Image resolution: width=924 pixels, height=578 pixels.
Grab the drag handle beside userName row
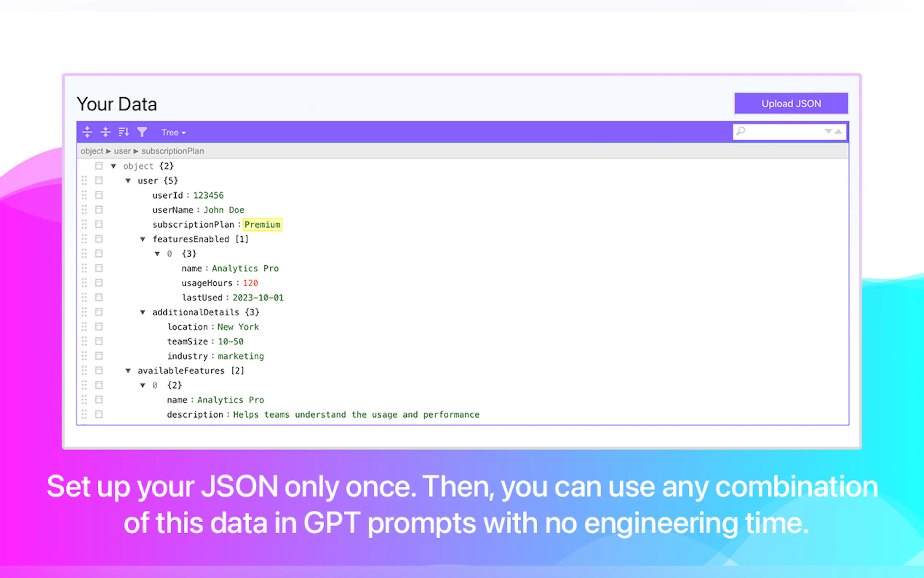tap(84, 210)
